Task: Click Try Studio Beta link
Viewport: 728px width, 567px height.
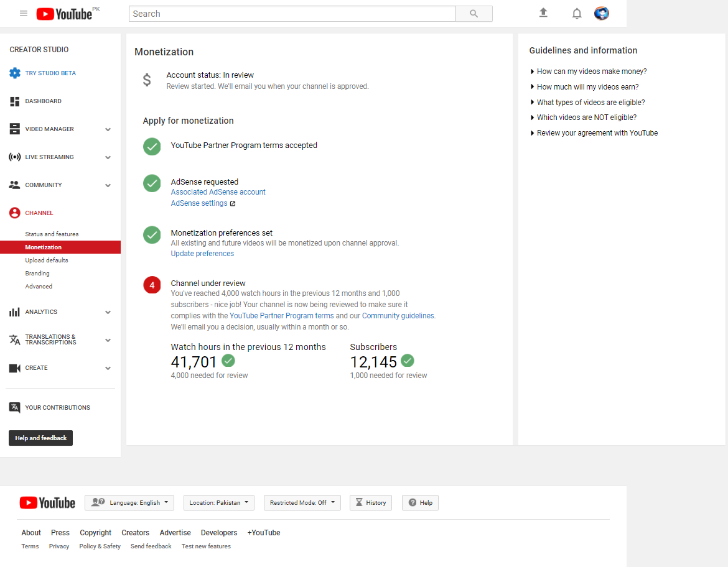Action: 50,73
